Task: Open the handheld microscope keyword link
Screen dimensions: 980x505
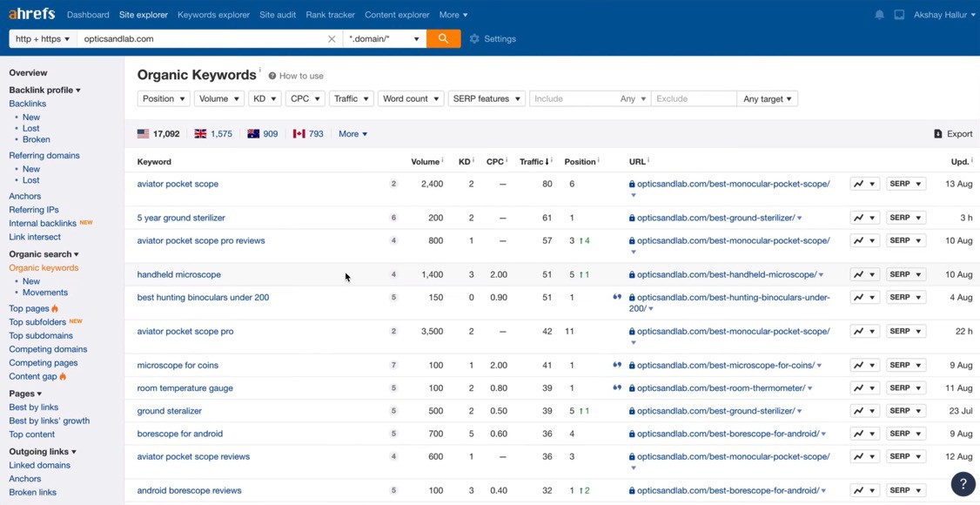Action: (x=178, y=274)
